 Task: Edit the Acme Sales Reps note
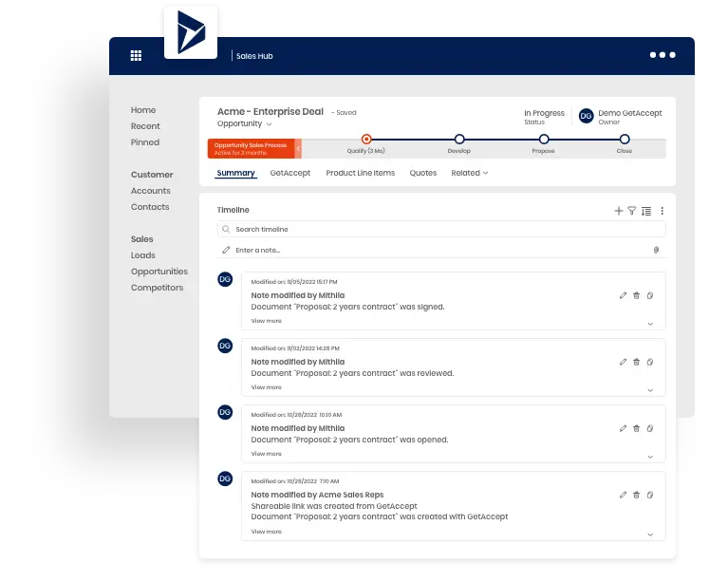tap(623, 495)
